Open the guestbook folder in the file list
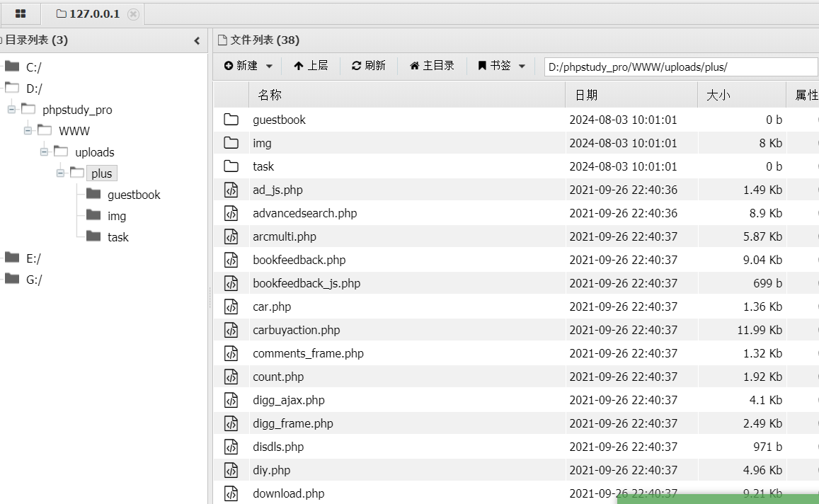The height and width of the screenshot is (504, 819). click(280, 120)
